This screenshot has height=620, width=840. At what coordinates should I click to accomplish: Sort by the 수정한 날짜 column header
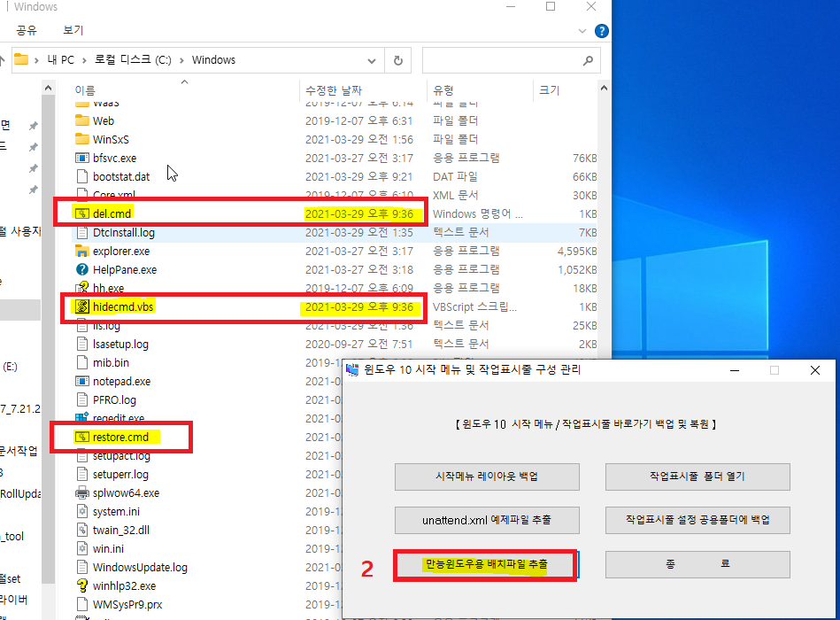[363, 90]
